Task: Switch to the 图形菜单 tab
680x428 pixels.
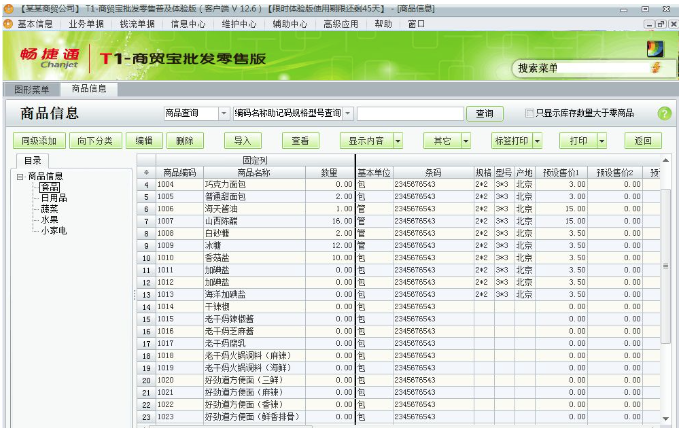Action: [31, 89]
